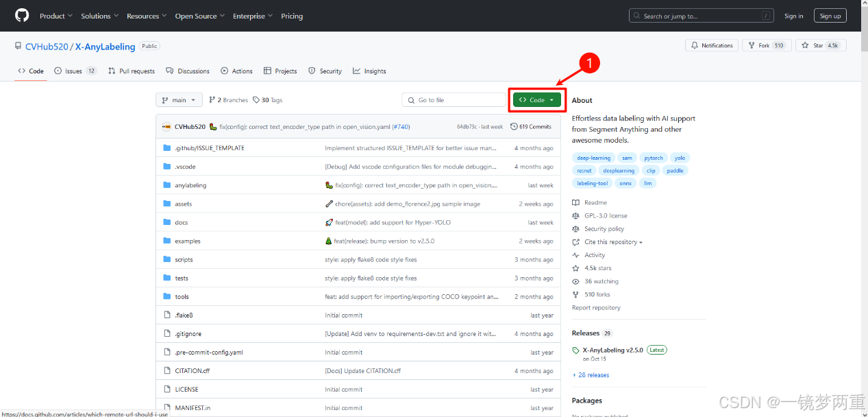Open the Solutions dropdown menu

point(99,16)
